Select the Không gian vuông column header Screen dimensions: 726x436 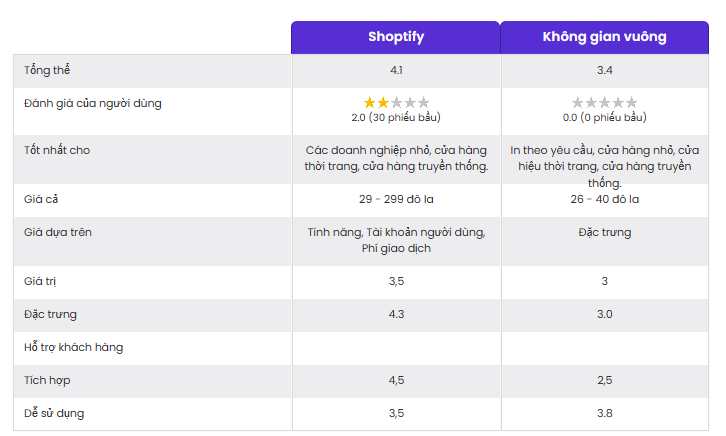click(x=604, y=37)
